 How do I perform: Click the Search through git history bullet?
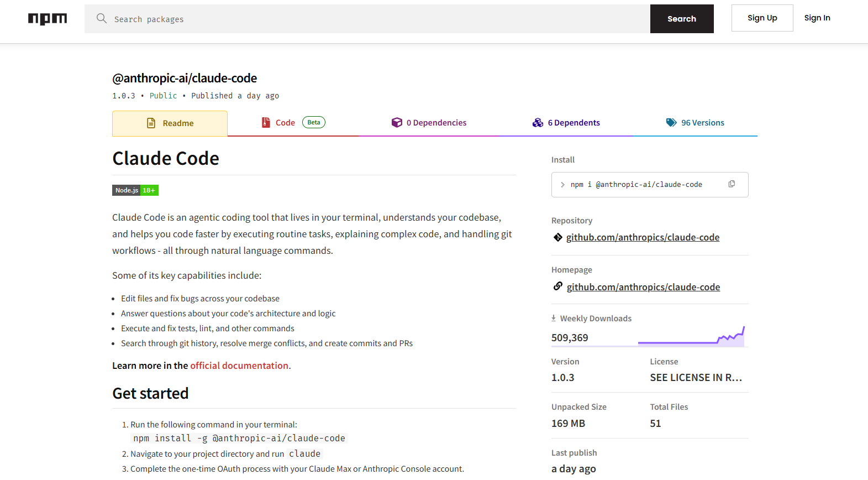pos(267,343)
